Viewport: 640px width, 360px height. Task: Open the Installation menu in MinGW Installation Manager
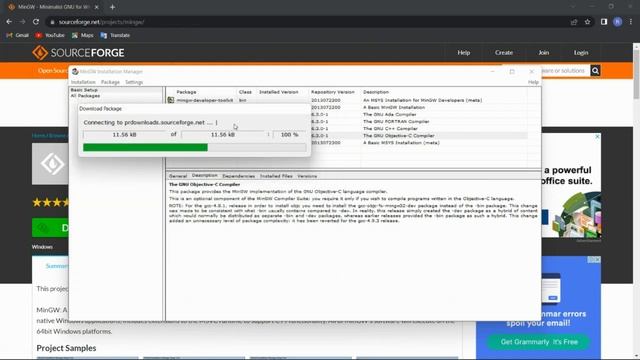click(83, 82)
